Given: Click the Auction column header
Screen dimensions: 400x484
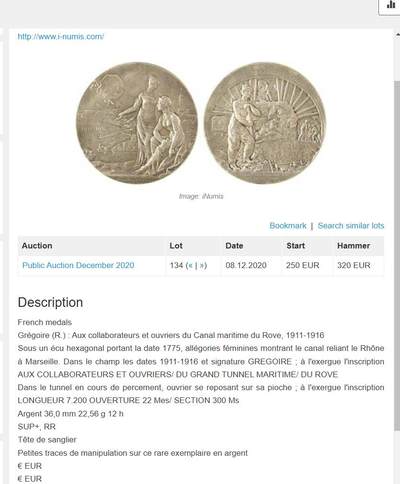Looking at the screenshot, I should (x=37, y=246).
